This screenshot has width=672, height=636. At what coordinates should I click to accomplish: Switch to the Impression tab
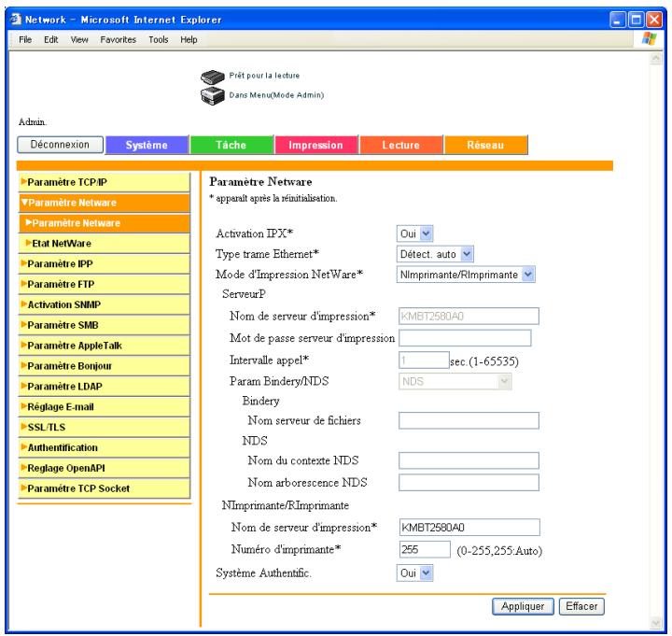[315, 145]
